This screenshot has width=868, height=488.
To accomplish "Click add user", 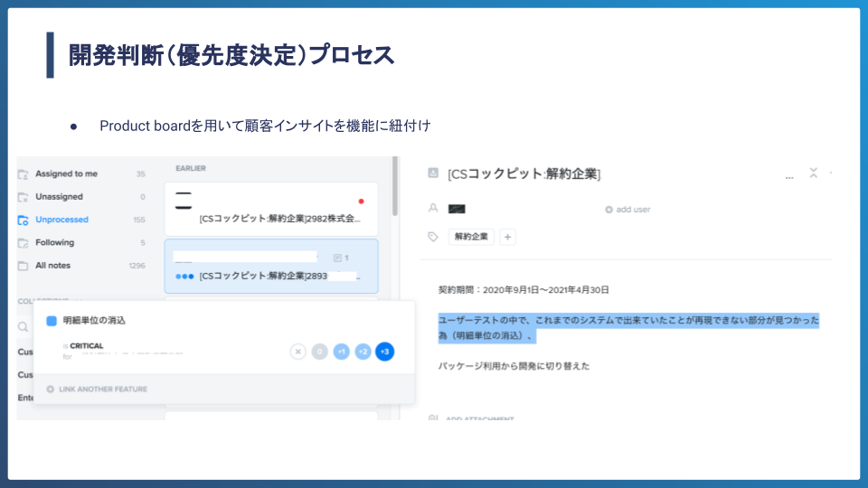I will click(x=627, y=209).
